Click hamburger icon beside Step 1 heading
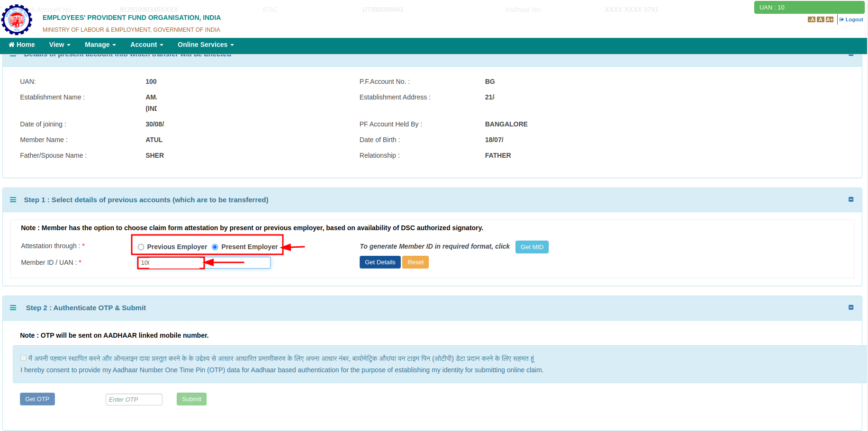 point(13,200)
